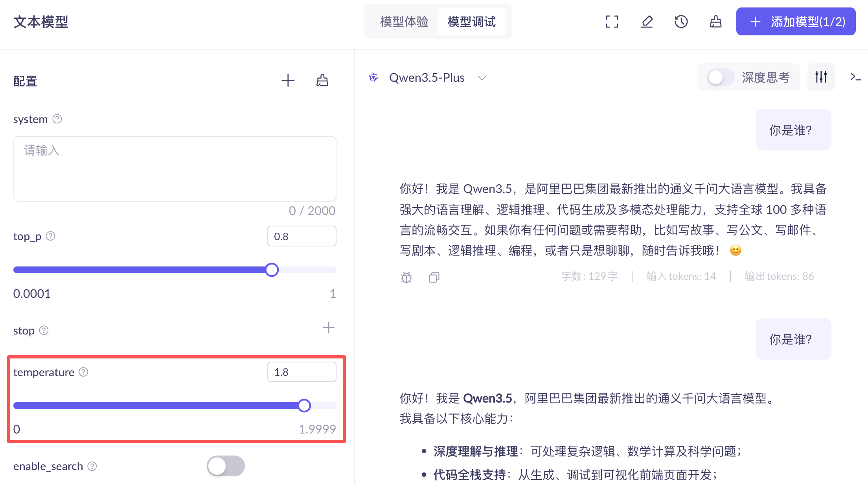Select the 模型调试 tab
The image size is (868, 485).
(x=471, y=22)
